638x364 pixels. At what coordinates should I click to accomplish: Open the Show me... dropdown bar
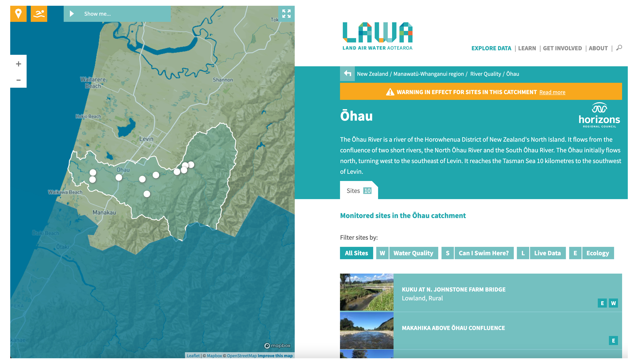tap(117, 14)
